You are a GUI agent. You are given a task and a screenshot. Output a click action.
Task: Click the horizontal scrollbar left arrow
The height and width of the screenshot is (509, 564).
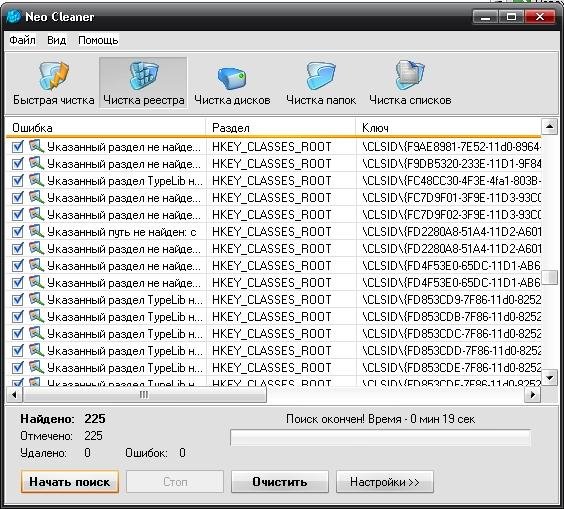[x=14, y=395]
